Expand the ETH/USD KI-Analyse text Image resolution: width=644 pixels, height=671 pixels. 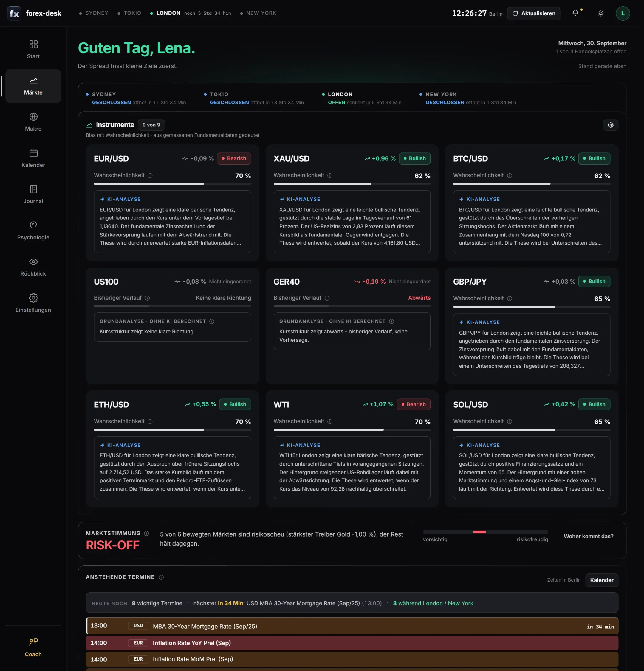(172, 468)
